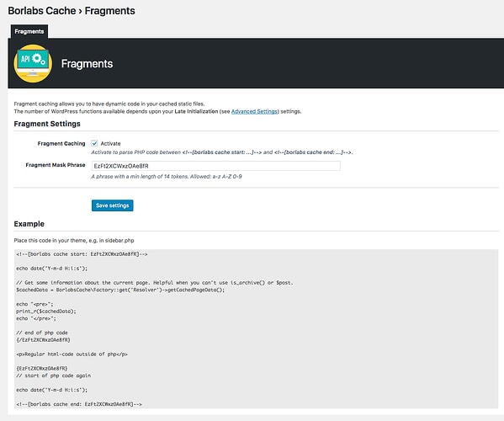Click the '// end of php code' comment
504x421 pixels.
pyautogui.click(x=42, y=333)
